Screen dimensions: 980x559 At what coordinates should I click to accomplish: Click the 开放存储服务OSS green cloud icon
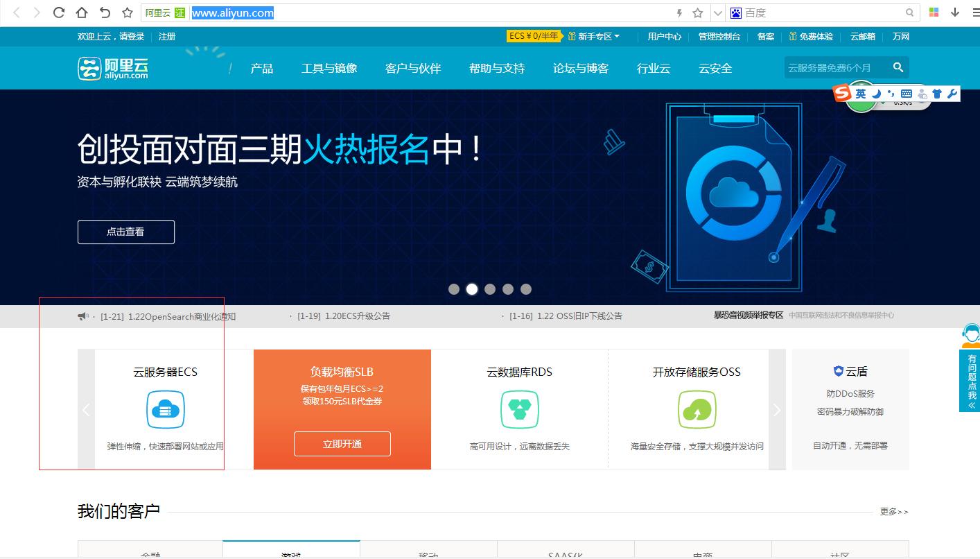(x=697, y=410)
